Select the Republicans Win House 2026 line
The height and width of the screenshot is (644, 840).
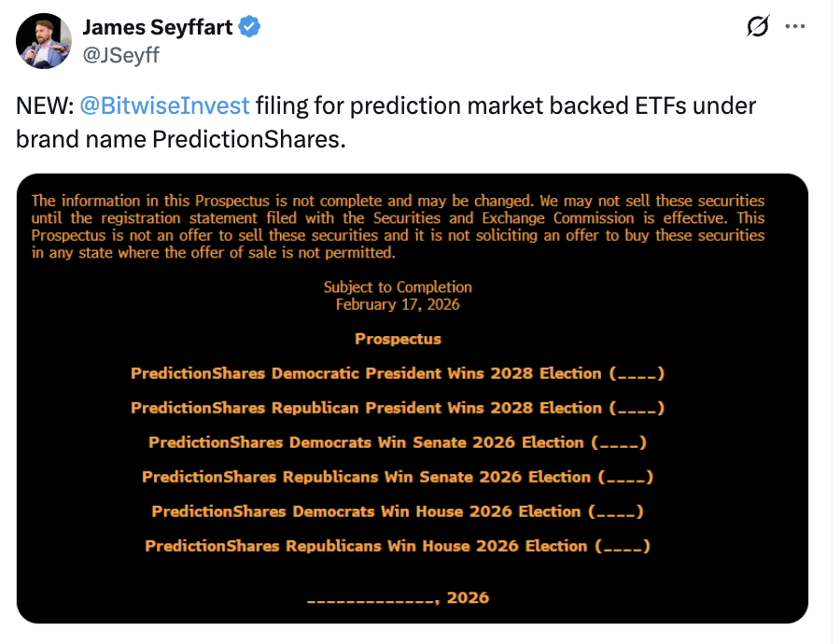[398, 546]
